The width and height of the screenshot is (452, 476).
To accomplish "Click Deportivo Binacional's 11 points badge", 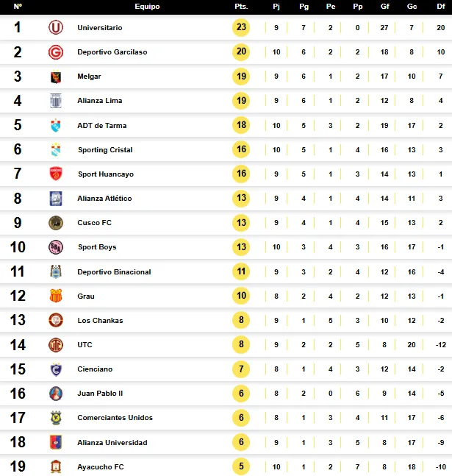I will click(x=241, y=271).
